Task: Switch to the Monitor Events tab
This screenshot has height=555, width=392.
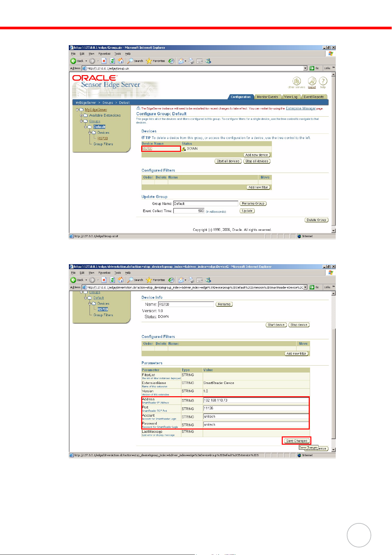Action: coord(267,97)
